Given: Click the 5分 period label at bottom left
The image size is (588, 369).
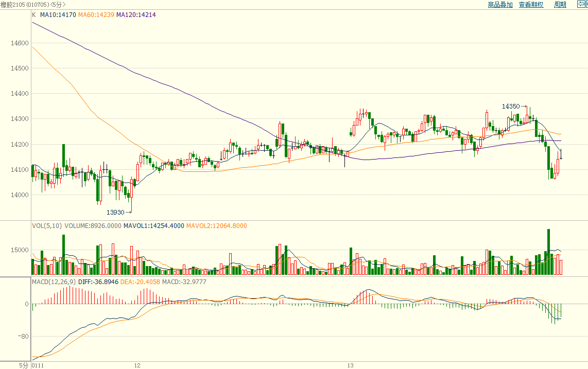Looking at the screenshot, I should [24, 365].
